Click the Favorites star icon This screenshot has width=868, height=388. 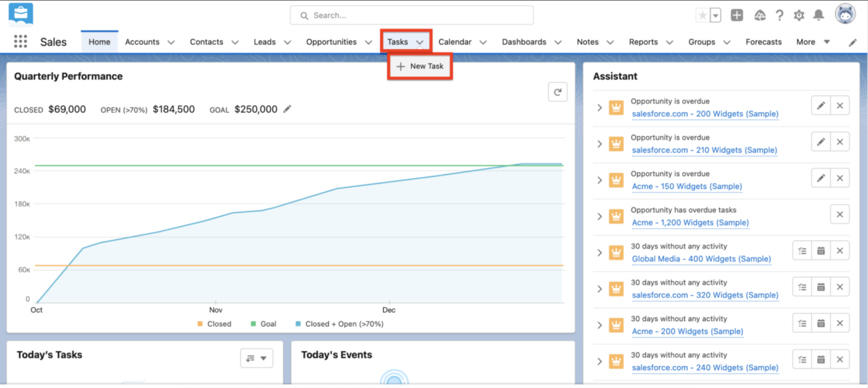coord(702,15)
